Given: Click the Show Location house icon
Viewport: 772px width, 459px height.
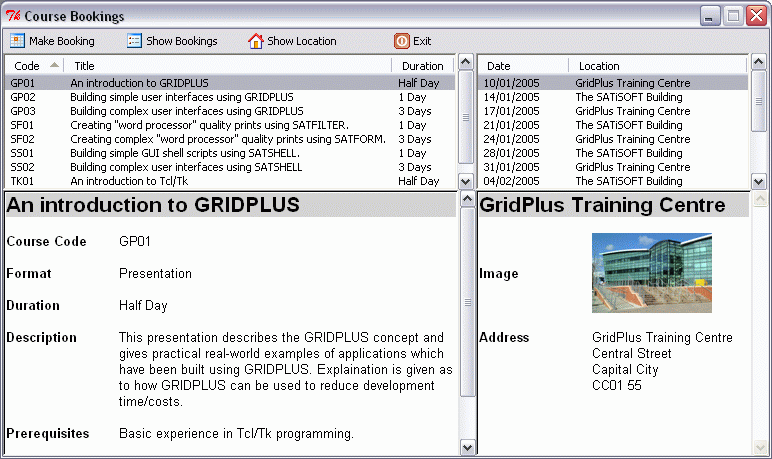Looking at the screenshot, I should (x=256, y=41).
